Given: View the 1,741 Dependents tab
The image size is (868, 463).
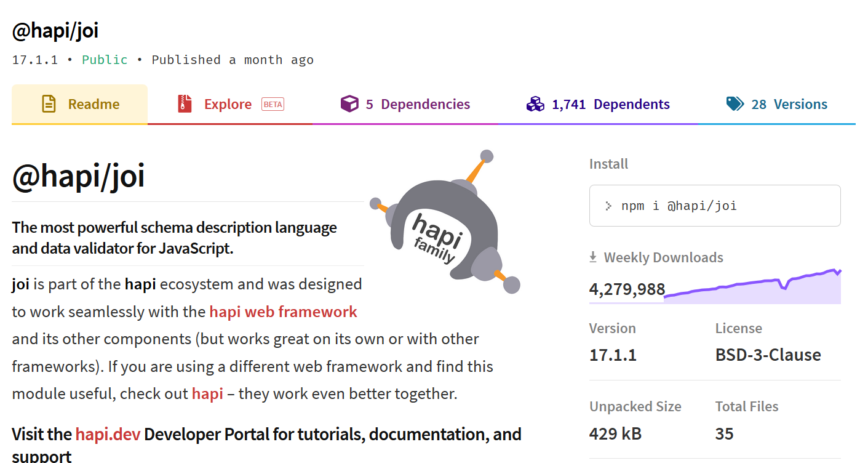Looking at the screenshot, I should point(611,104).
